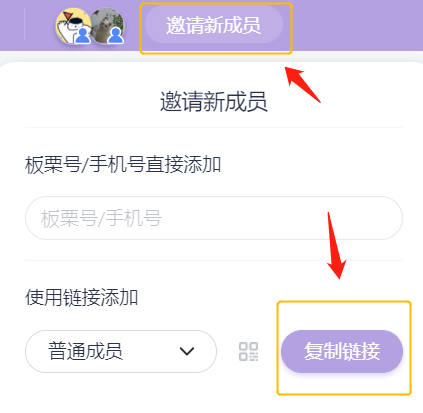Viewport: 423px width, 413px height.
Task: Click the first member avatar with flag cartoon
Action: pyautogui.click(x=73, y=26)
